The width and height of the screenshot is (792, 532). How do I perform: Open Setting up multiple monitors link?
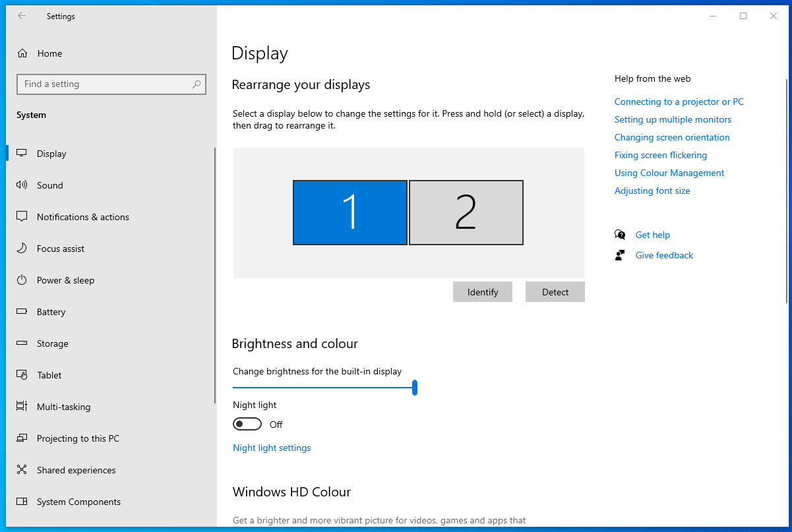click(x=673, y=119)
